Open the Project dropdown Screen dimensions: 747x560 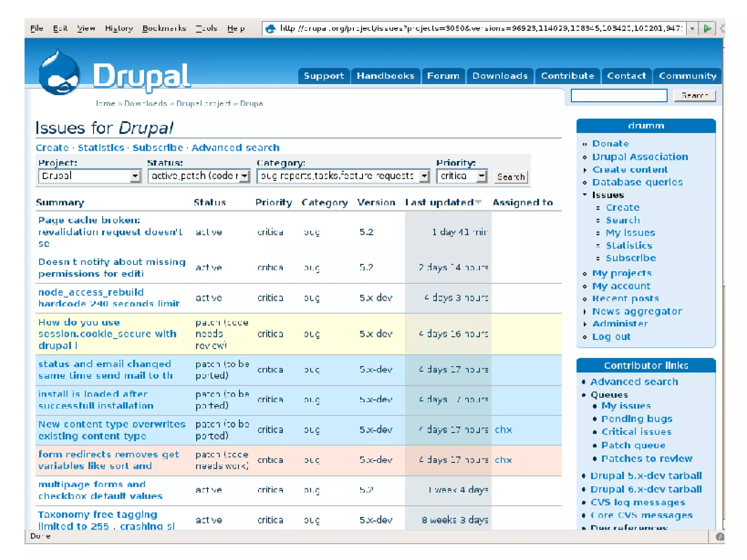pyautogui.click(x=89, y=176)
